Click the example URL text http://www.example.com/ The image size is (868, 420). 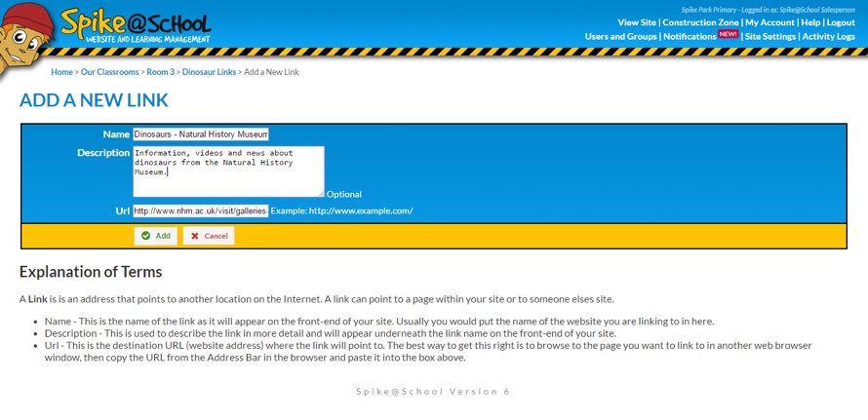point(361,210)
